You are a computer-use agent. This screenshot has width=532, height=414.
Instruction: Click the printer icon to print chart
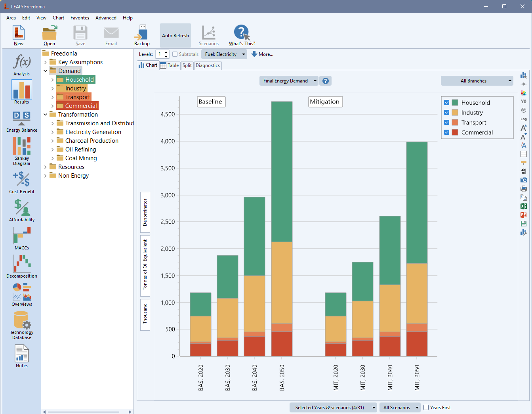point(523,189)
